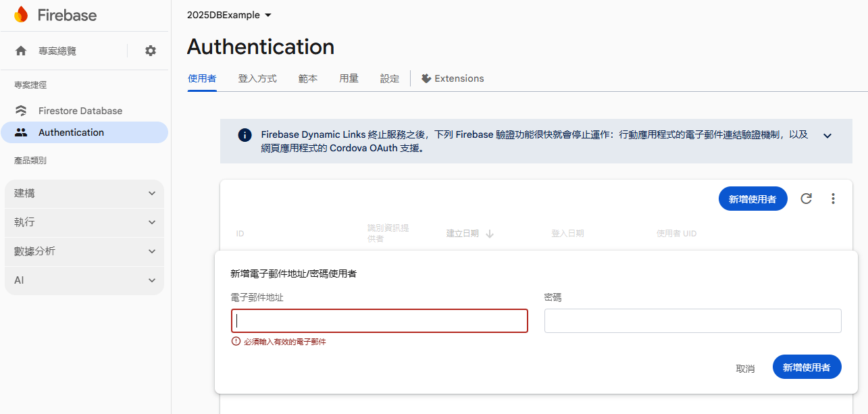
Task: Sort by 建立日期 arrow icon
Action: tap(490, 234)
